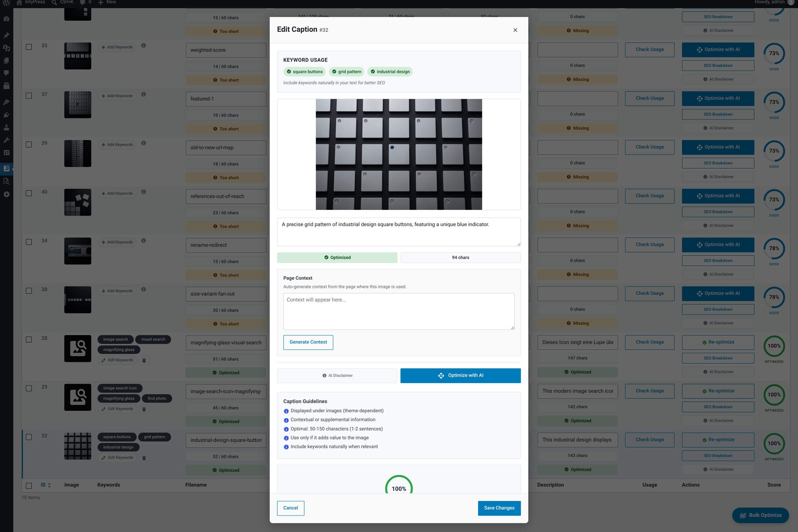Open Comments icon in sidebar
Image resolution: width=798 pixels, height=532 pixels.
(x=6, y=73)
